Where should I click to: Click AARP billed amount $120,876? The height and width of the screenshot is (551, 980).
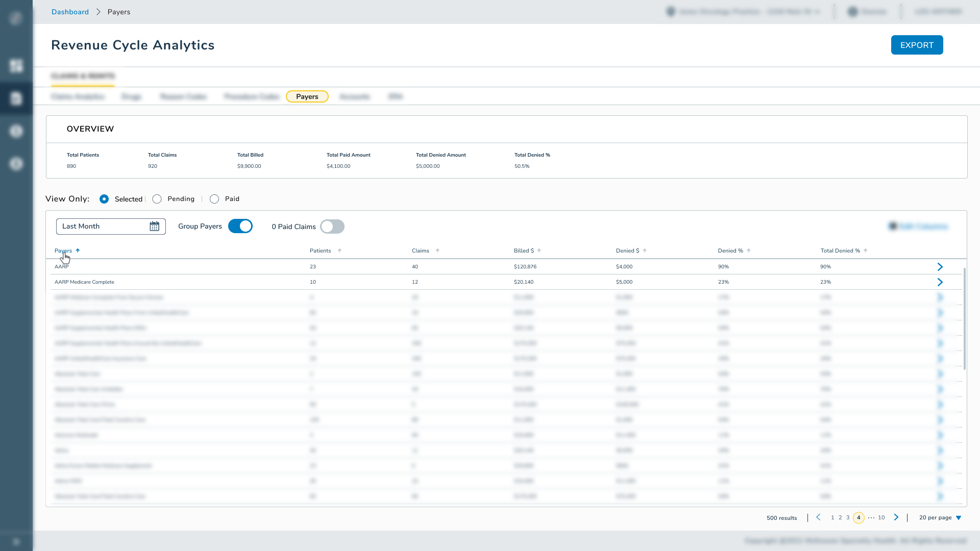[525, 267]
